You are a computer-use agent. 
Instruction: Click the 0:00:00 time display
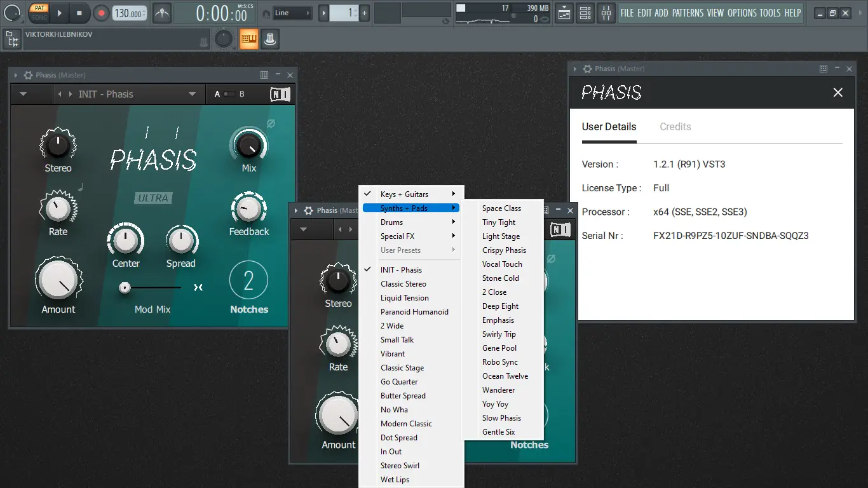coord(215,13)
